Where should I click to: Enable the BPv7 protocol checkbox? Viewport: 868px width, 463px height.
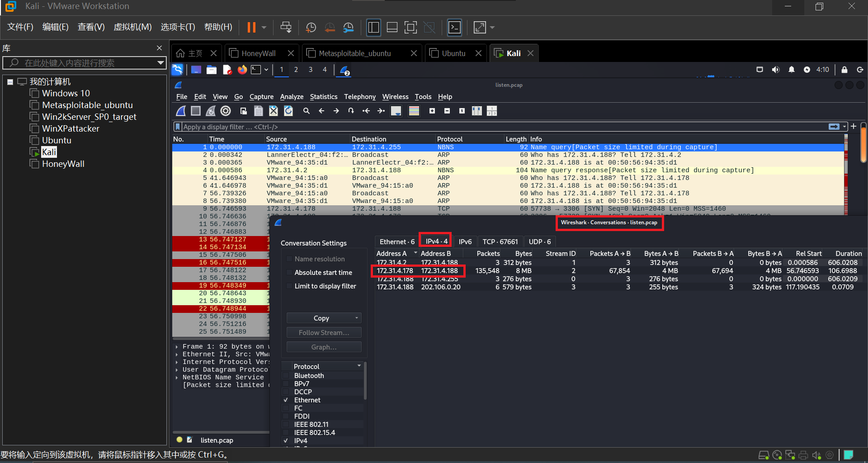pos(286,384)
